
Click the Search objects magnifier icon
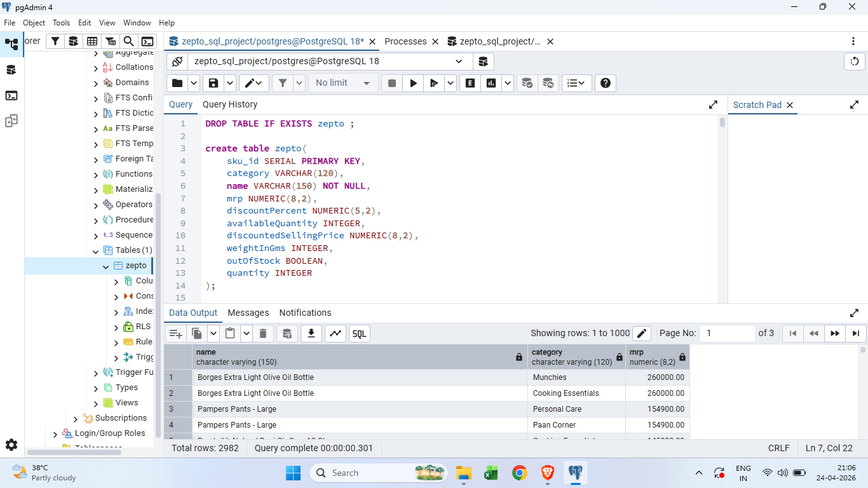click(x=129, y=41)
